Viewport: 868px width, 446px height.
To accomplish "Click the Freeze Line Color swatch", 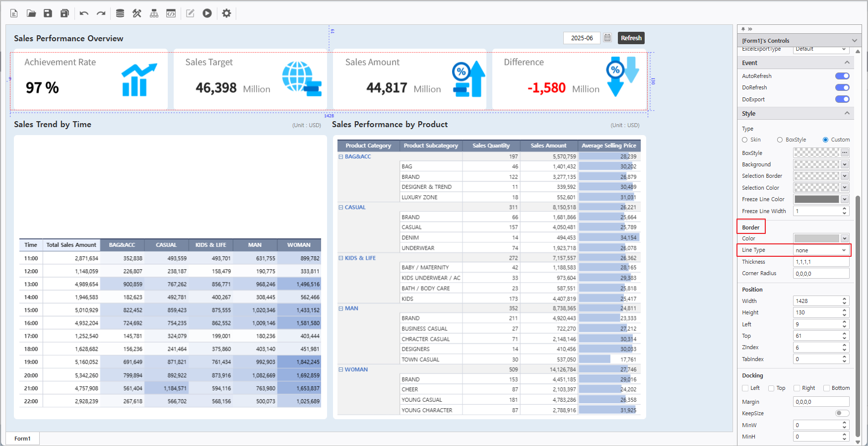I will pyautogui.click(x=816, y=199).
